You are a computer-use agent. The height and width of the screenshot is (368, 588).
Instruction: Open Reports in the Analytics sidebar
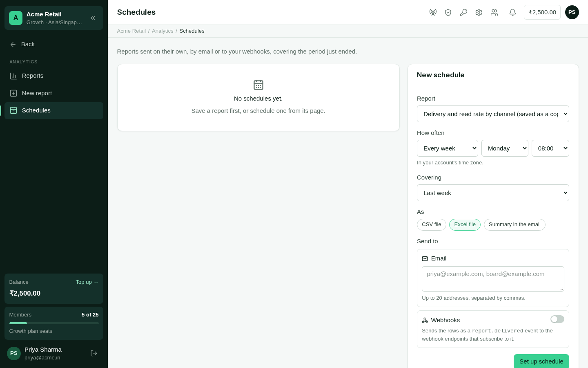click(x=54, y=76)
